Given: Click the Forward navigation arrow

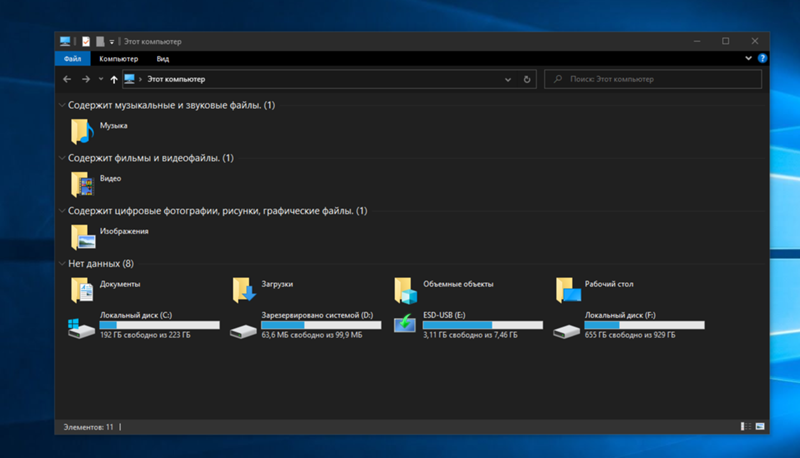Looking at the screenshot, I should [86, 79].
